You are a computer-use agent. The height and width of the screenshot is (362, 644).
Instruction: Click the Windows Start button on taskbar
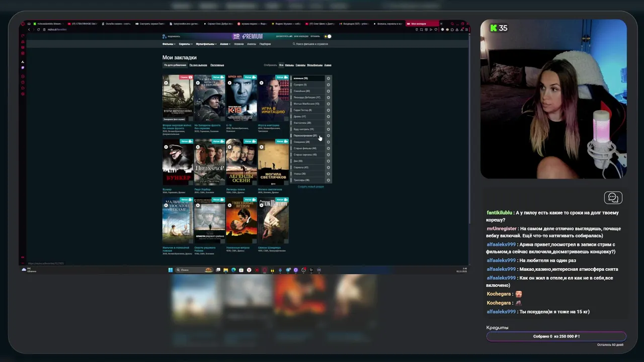(171, 270)
